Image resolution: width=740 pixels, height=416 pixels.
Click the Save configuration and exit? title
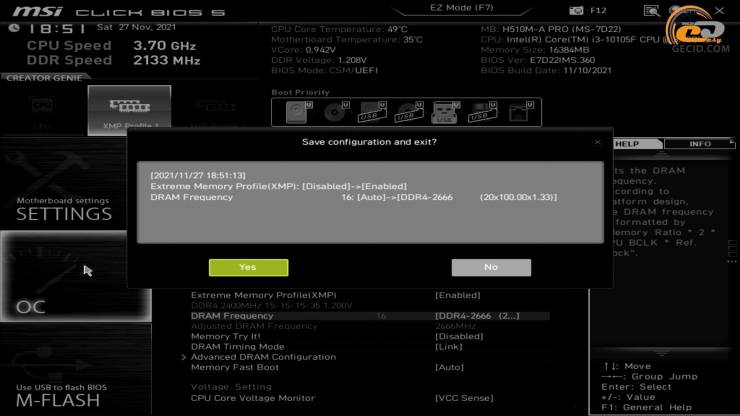[x=369, y=142]
